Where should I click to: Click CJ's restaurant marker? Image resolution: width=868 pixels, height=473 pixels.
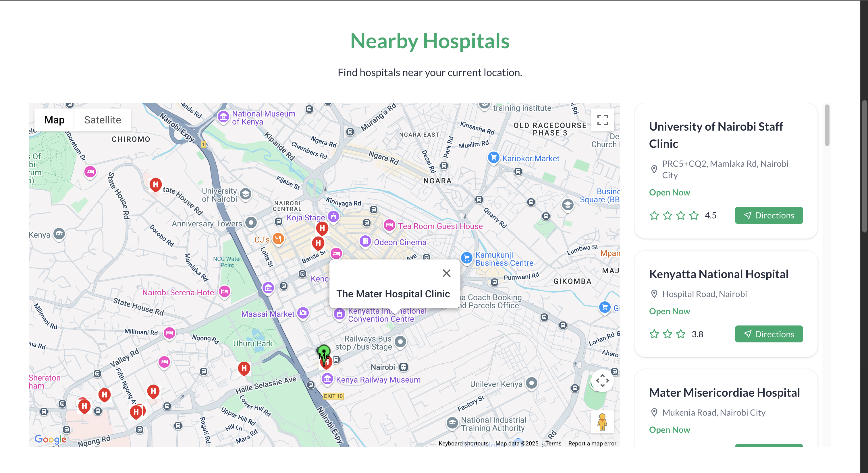[278, 239]
